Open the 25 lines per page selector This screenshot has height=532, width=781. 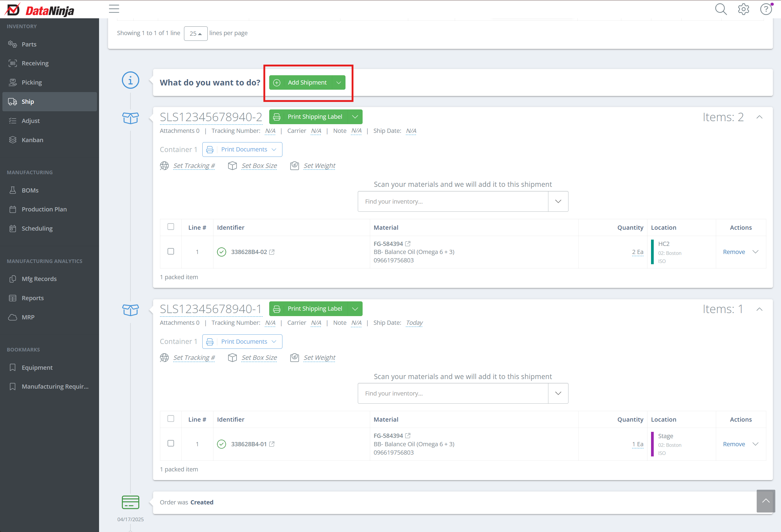tap(196, 34)
